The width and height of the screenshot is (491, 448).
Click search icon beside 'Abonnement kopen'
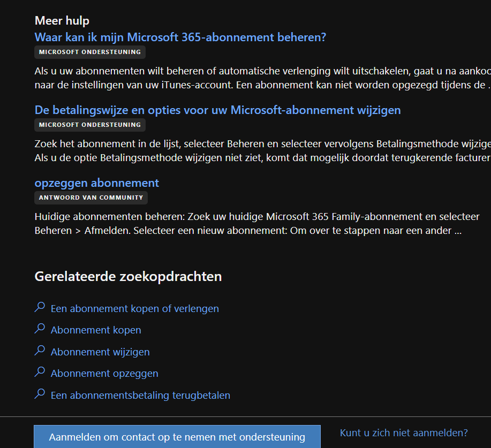40,329
